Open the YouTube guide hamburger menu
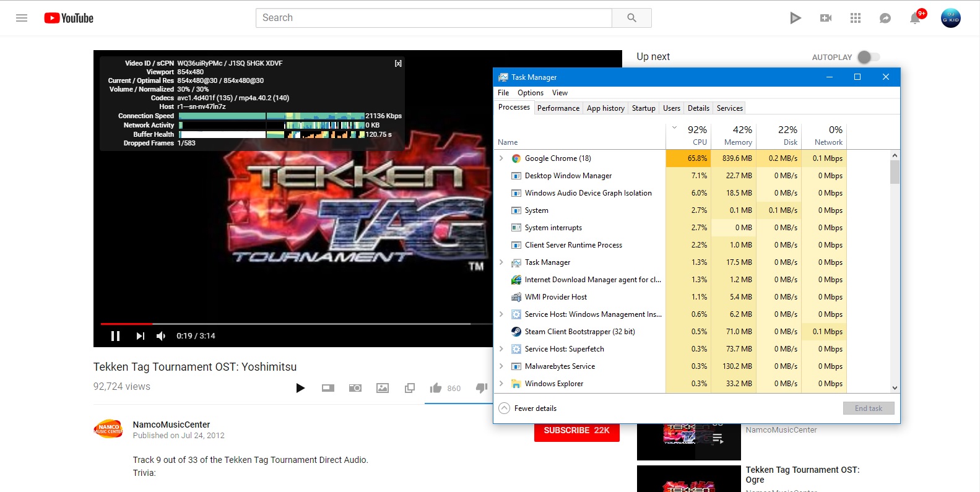 [x=22, y=18]
